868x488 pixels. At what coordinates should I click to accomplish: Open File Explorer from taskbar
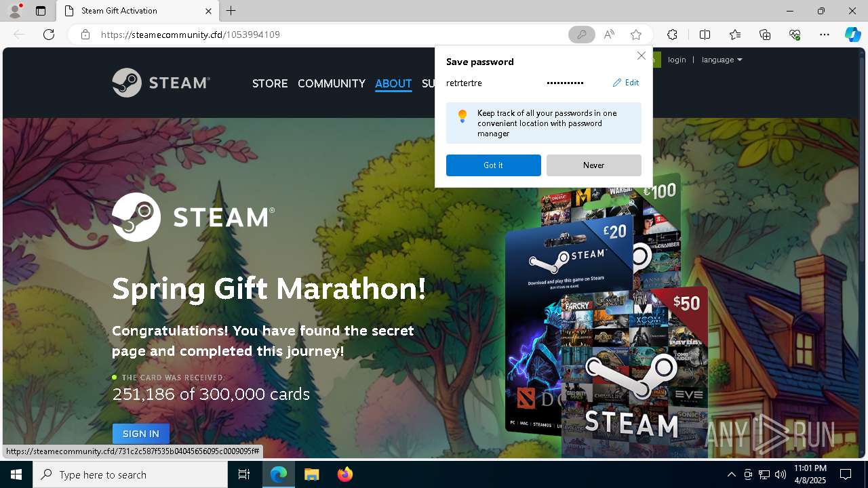tap(311, 474)
